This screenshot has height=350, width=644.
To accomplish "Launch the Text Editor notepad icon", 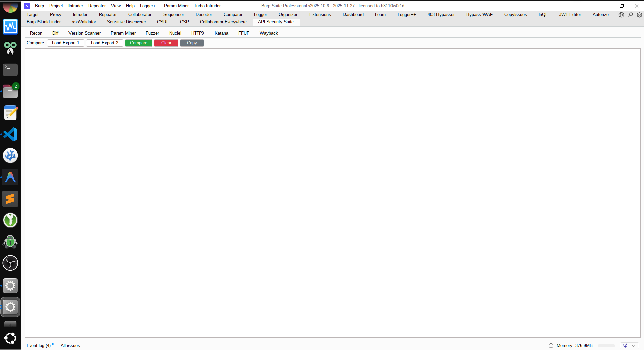I will pos(10,113).
